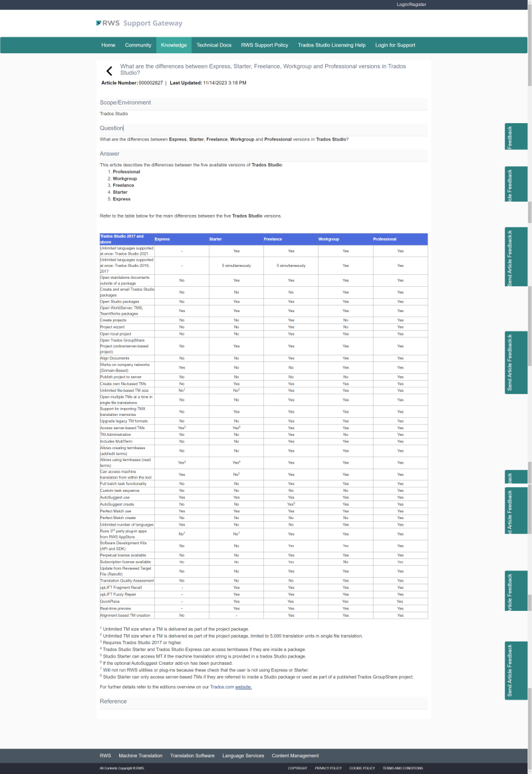This screenshot has width=532, height=774.
Task: Follow the Trados.com website link
Action: click(x=243, y=687)
